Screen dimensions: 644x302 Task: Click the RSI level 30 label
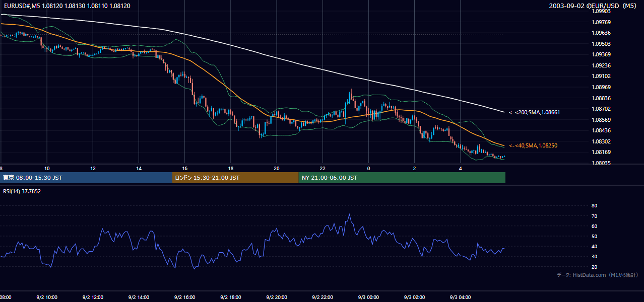[594, 257]
